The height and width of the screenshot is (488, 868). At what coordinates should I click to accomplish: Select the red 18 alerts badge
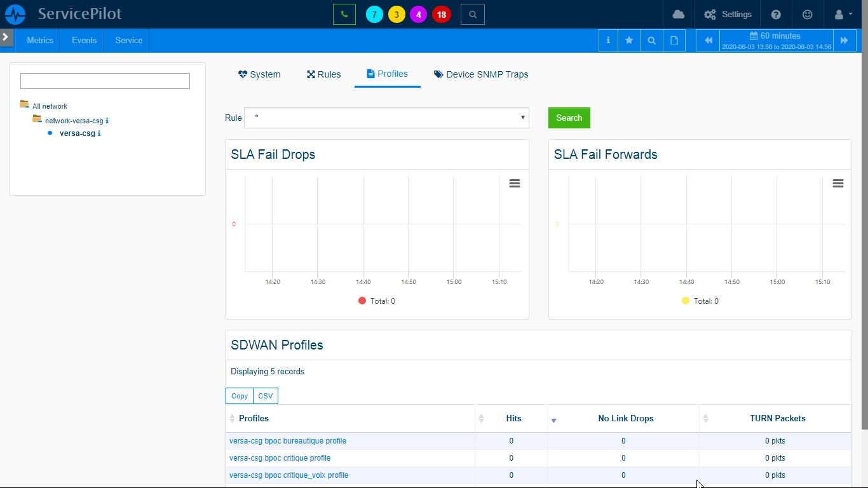click(442, 14)
